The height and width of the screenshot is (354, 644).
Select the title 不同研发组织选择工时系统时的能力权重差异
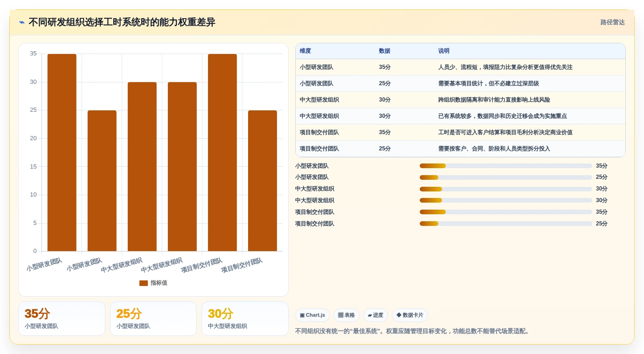(x=122, y=22)
